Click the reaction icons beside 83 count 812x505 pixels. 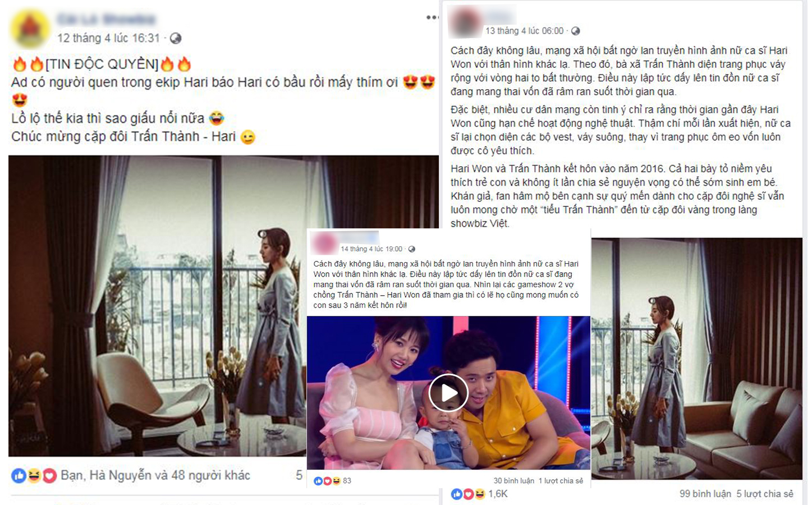[327, 481]
